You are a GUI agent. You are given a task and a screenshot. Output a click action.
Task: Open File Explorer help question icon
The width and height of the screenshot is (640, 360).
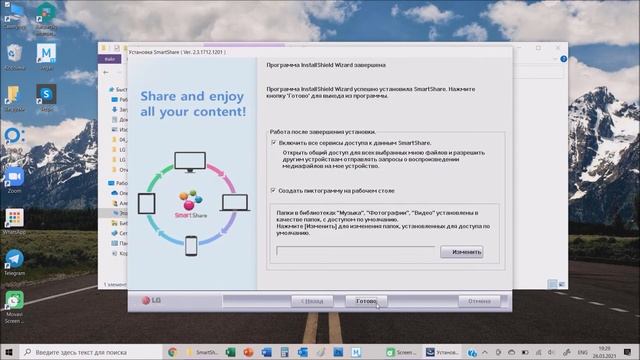coord(564,59)
